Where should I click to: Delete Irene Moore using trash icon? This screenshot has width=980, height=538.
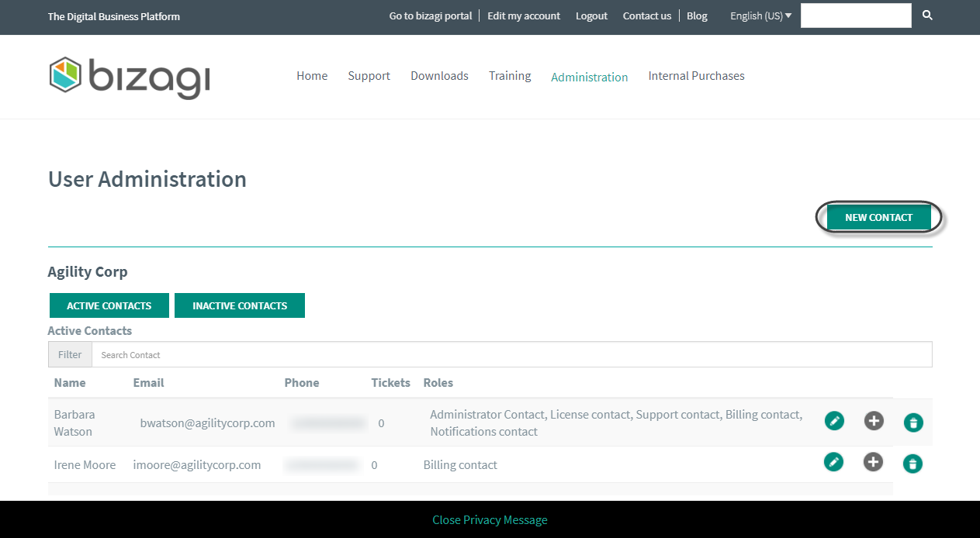913,464
